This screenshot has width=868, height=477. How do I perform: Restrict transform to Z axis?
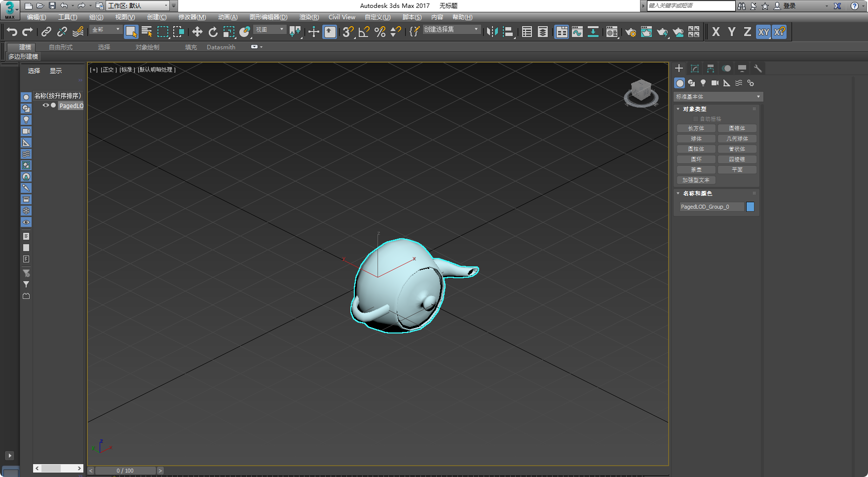(748, 32)
